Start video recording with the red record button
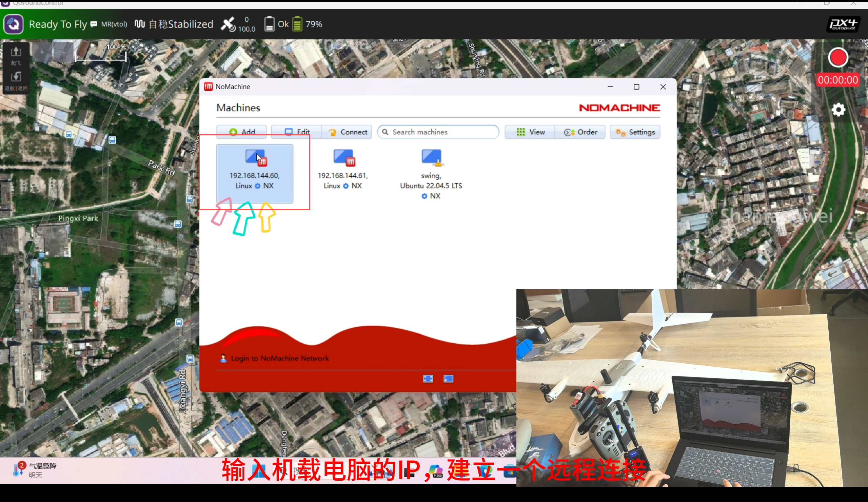This screenshot has height=502, width=868. click(x=838, y=58)
